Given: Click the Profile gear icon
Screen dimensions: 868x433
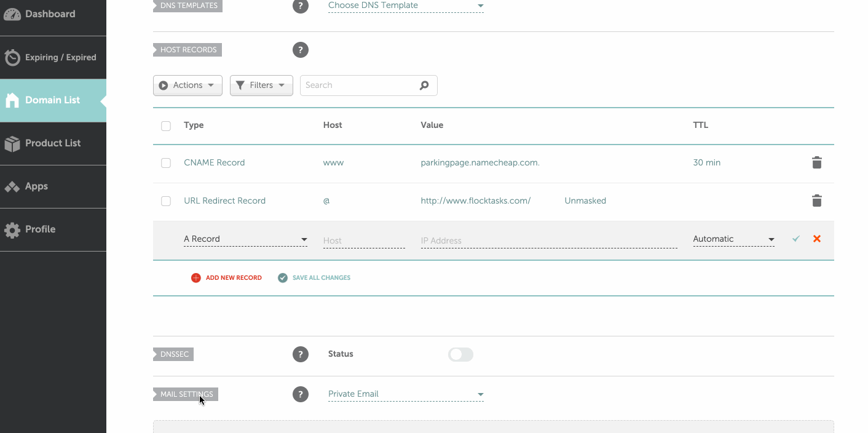Looking at the screenshot, I should tap(12, 230).
